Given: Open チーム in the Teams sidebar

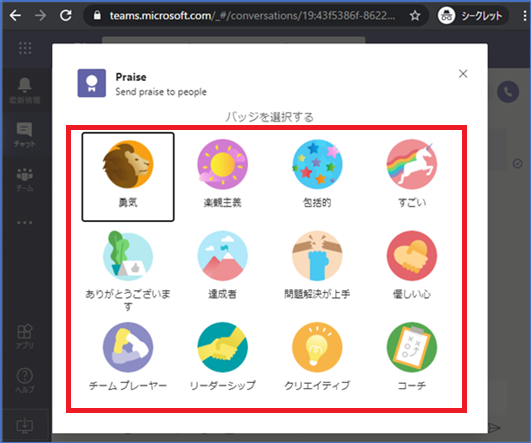Looking at the screenshot, I should pyautogui.click(x=25, y=180).
